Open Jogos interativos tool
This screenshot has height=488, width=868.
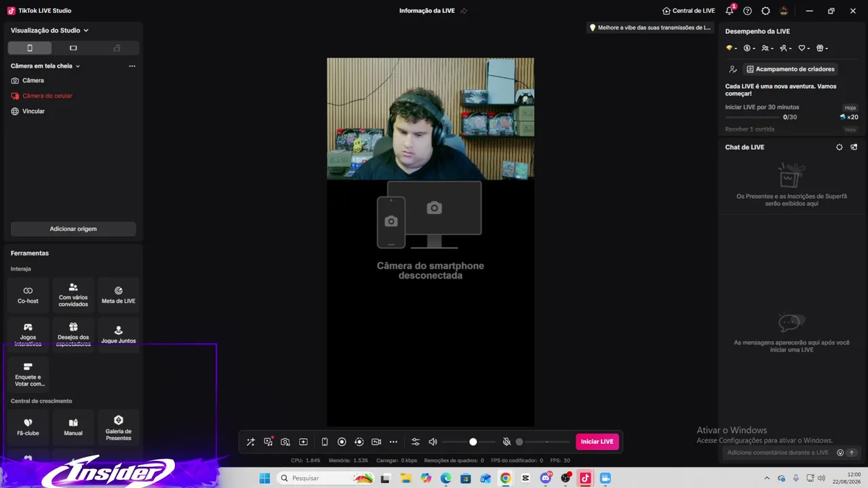tap(28, 335)
